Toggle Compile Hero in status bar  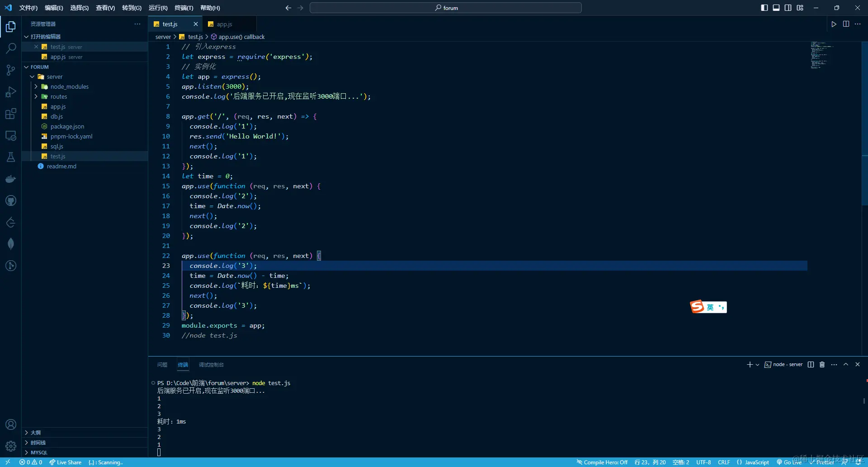pos(602,462)
